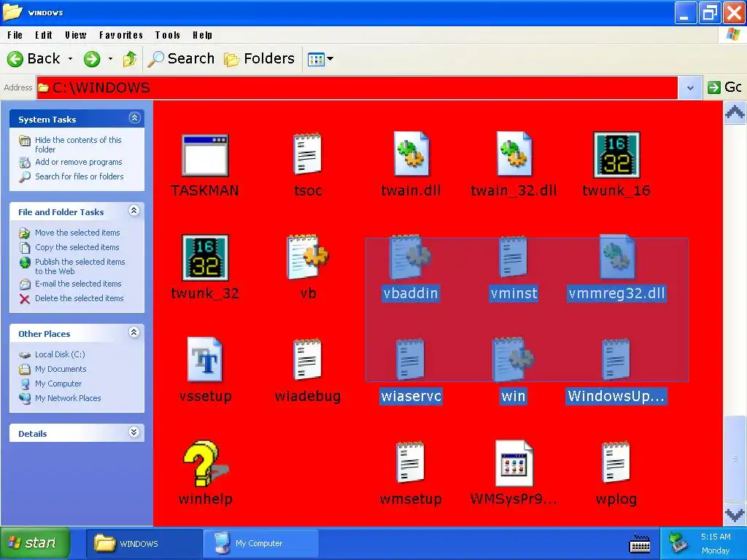Switch to My Computer taskbar button

click(x=261, y=543)
